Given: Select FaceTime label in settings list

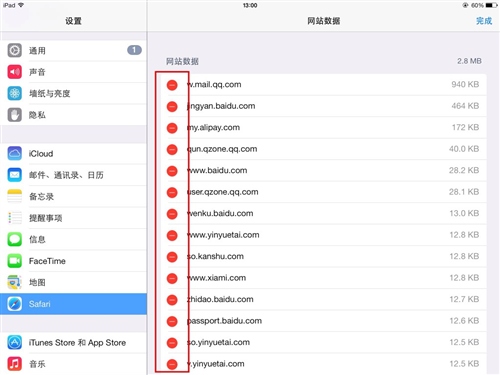Looking at the screenshot, I should 47,261.
